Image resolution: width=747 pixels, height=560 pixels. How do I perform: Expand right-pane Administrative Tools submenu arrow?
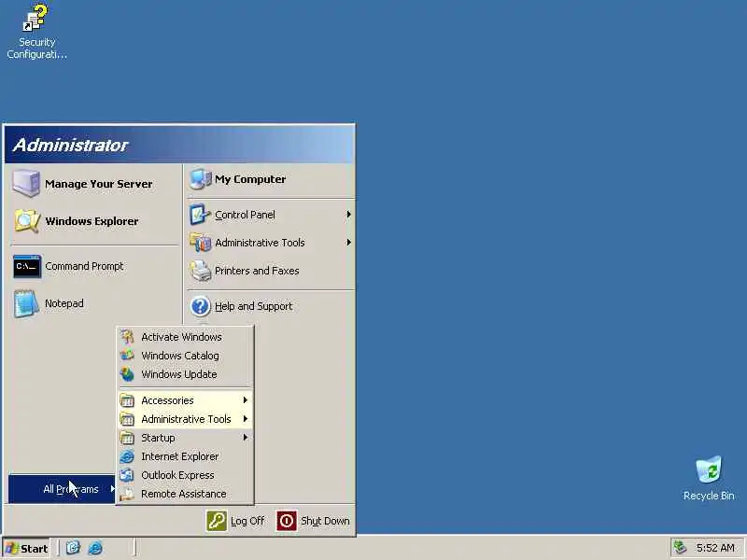point(348,243)
